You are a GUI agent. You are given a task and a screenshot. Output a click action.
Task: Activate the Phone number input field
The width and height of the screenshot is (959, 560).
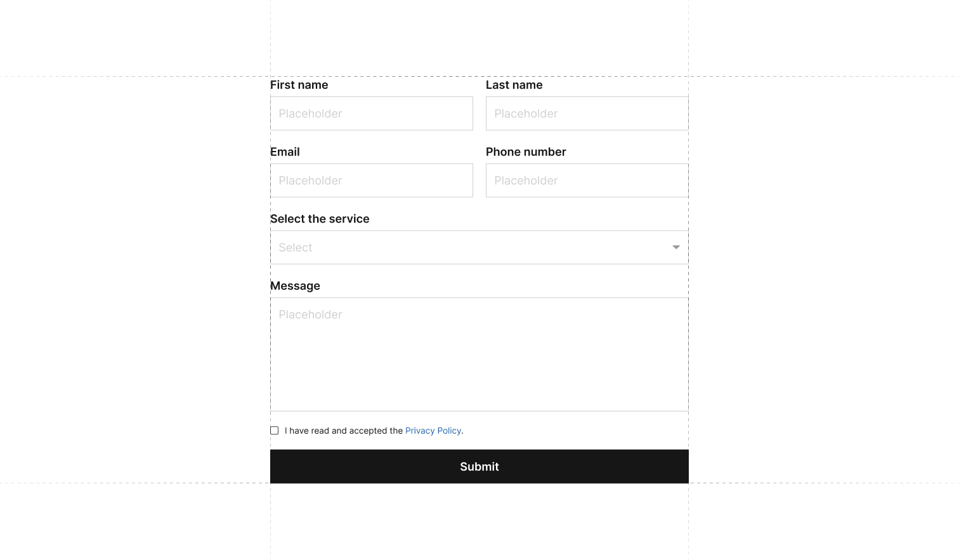587,181
